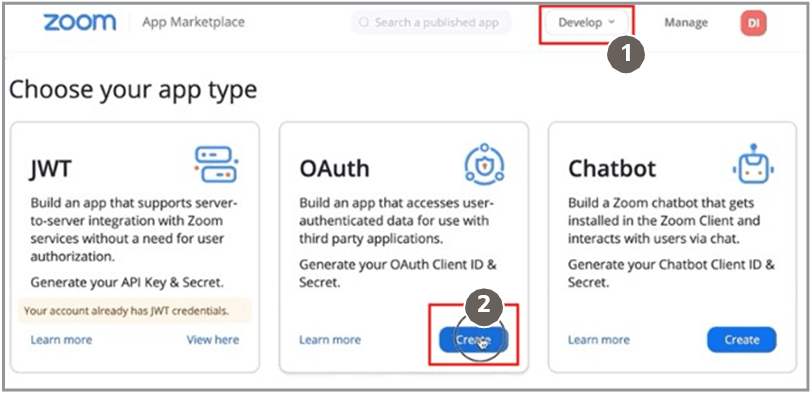
Task: Open the Manage menu item
Action: pyautogui.click(x=686, y=23)
